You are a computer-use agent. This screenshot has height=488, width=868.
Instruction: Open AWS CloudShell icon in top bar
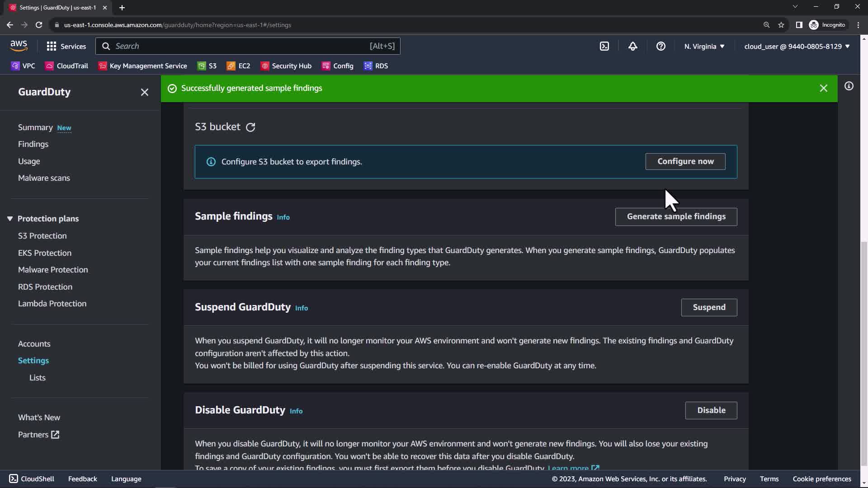[604, 46]
